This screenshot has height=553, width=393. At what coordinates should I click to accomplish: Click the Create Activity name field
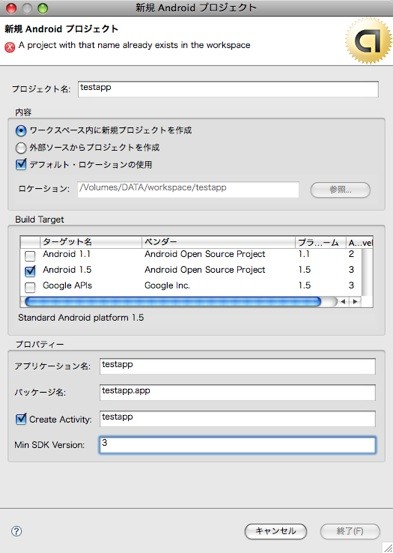[237, 419]
